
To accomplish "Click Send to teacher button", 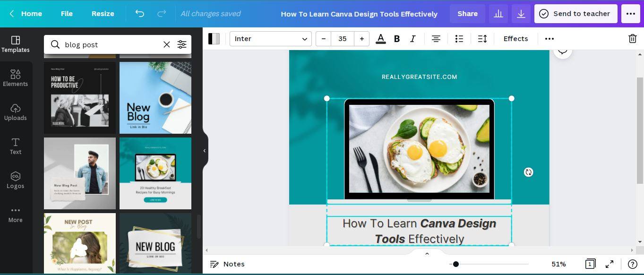I will [575, 14].
